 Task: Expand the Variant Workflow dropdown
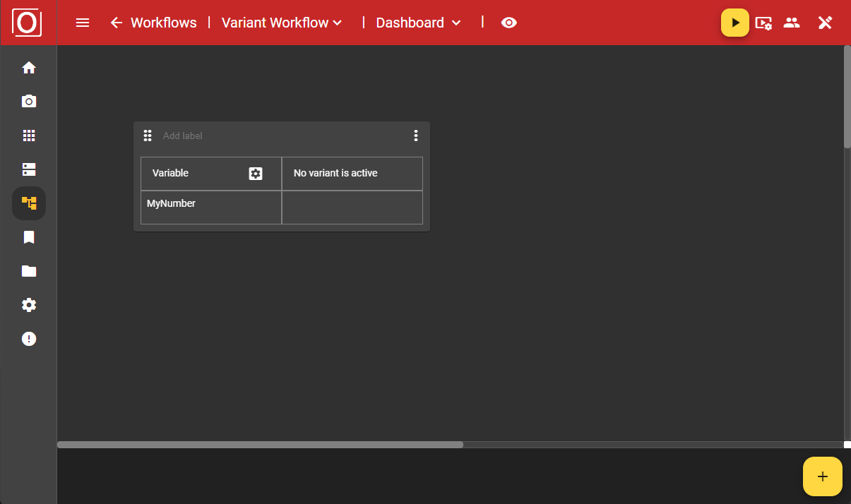click(x=282, y=23)
